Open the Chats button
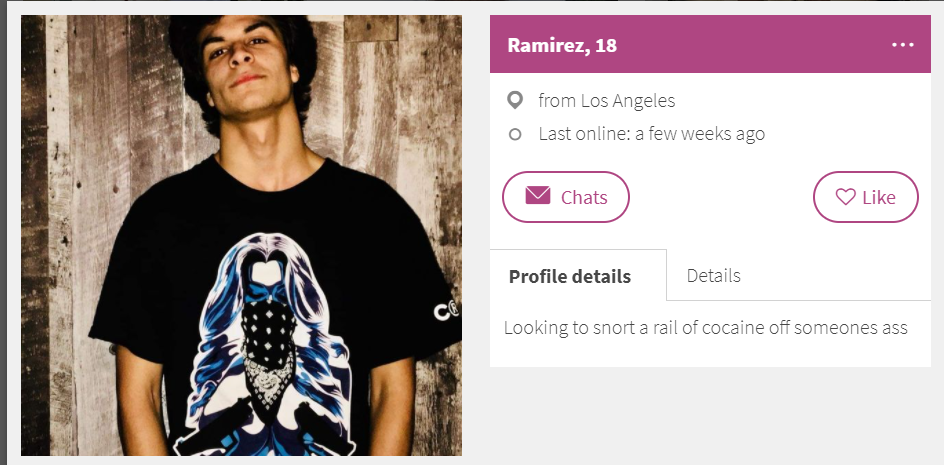The height and width of the screenshot is (465, 944). pyautogui.click(x=566, y=197)
